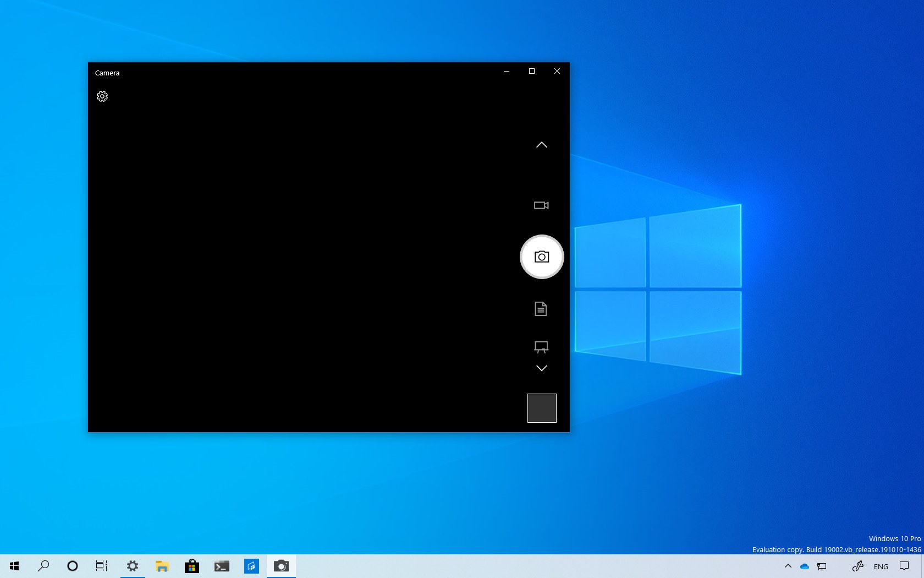Open Camera settings via the gear icon
Image resolution: width=924 pixels, height=578 pixels.
pyautogui.click(x=102, y=96)
